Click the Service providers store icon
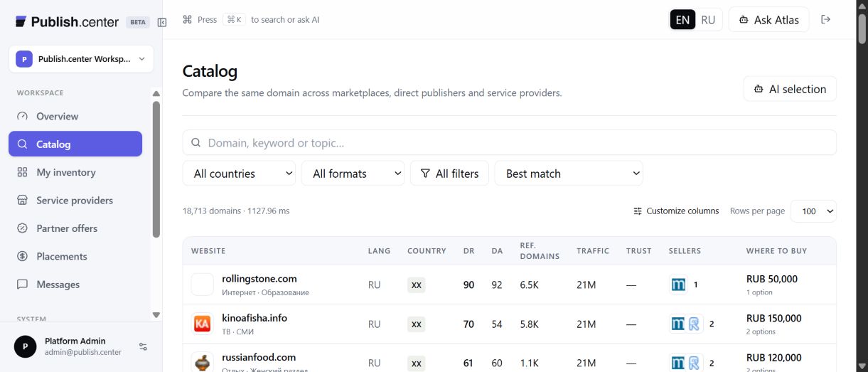868x372 pixels. (x=23, y=201)
